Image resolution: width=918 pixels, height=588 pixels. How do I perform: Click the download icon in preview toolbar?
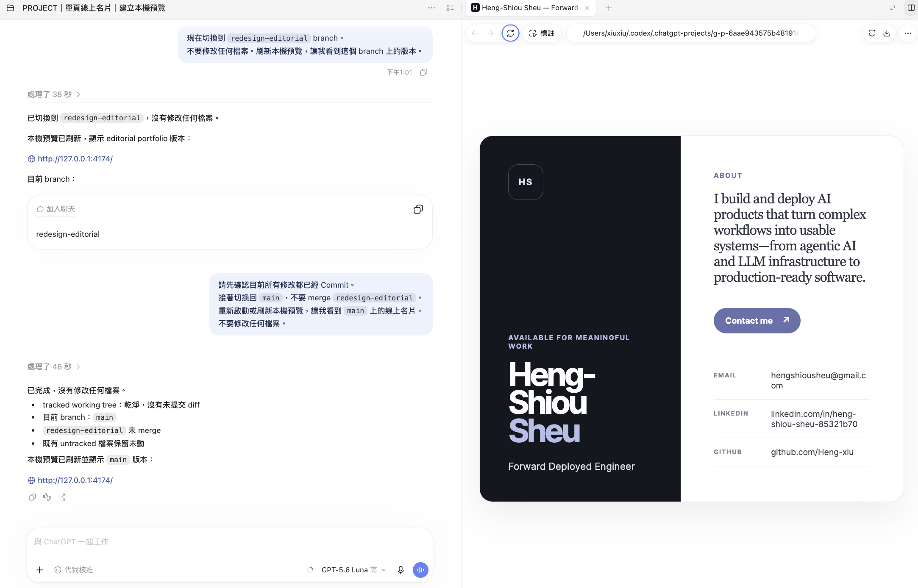click(x=887, y=33)
